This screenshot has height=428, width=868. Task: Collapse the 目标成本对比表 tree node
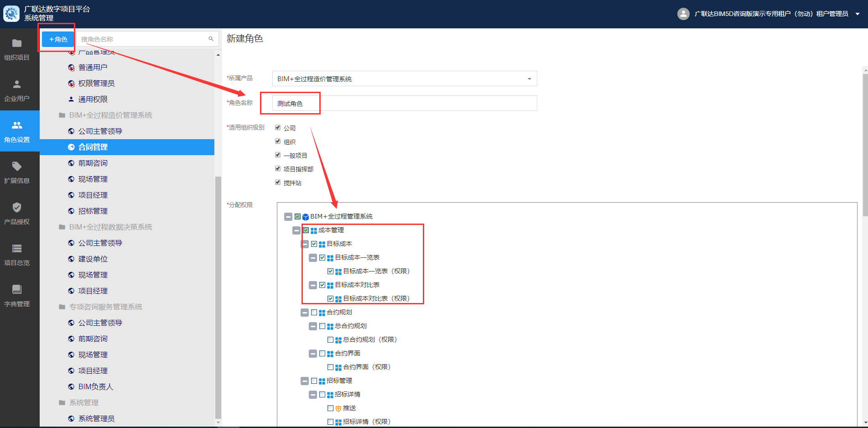[313, 285]
